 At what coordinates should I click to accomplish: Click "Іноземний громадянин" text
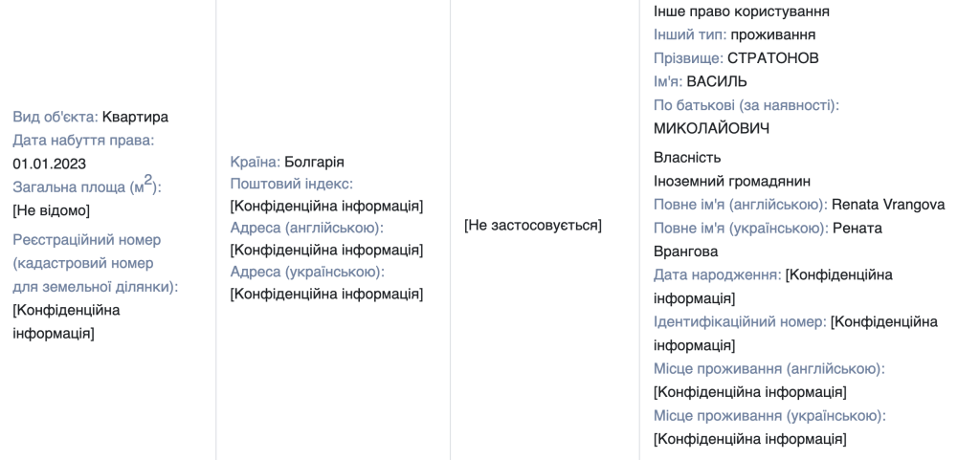tap(732, 181)
